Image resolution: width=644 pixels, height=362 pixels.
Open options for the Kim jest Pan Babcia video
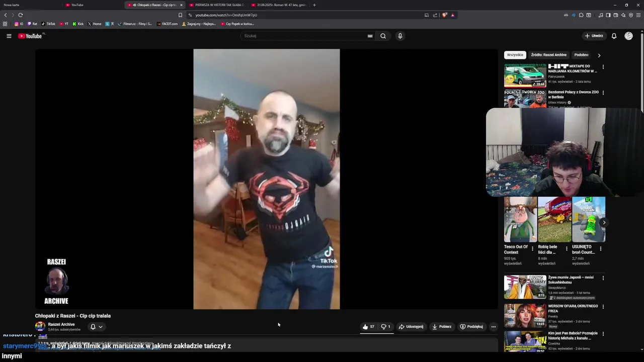[x=603, y=333]
